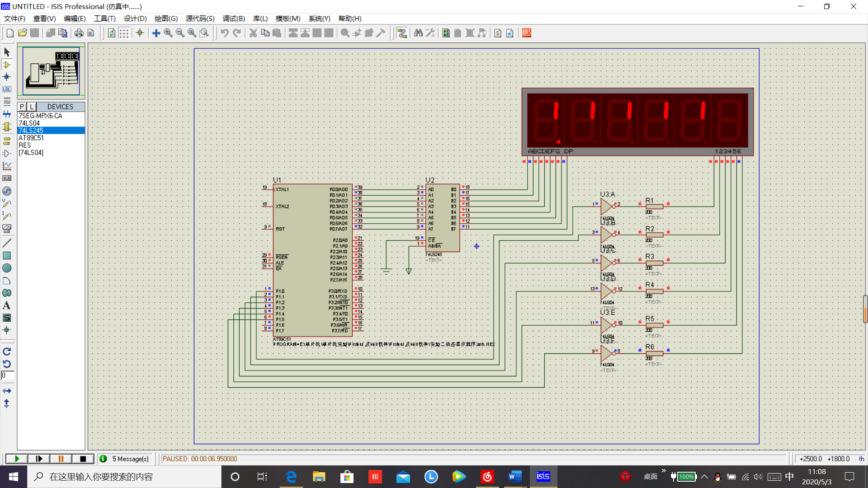Select the Text Script tool

point(7,102)
